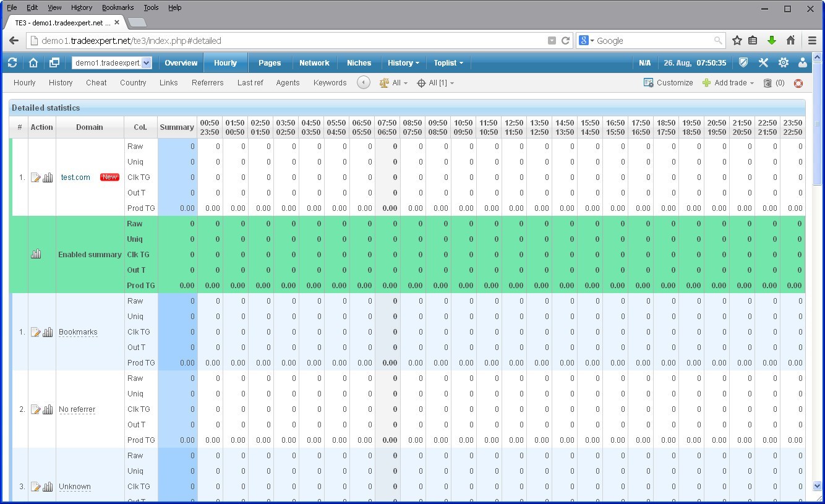Expand the Toplist dropdown
Image resolution: width=825 pixels, height=504 pixels.
[448, 63]
